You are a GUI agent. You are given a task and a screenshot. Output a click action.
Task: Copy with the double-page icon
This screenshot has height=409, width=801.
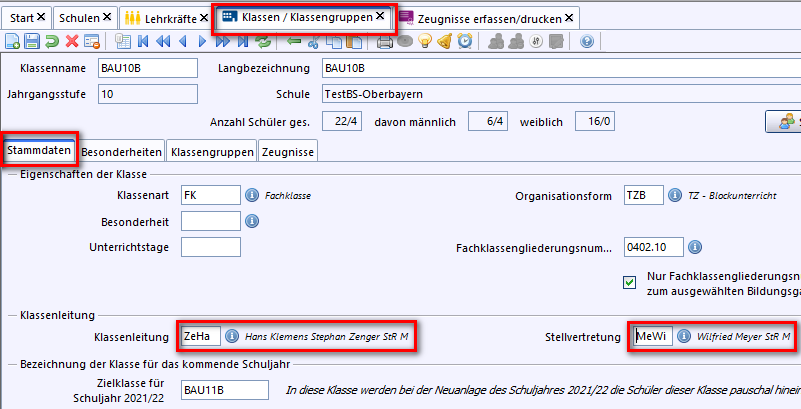(334, 41)
